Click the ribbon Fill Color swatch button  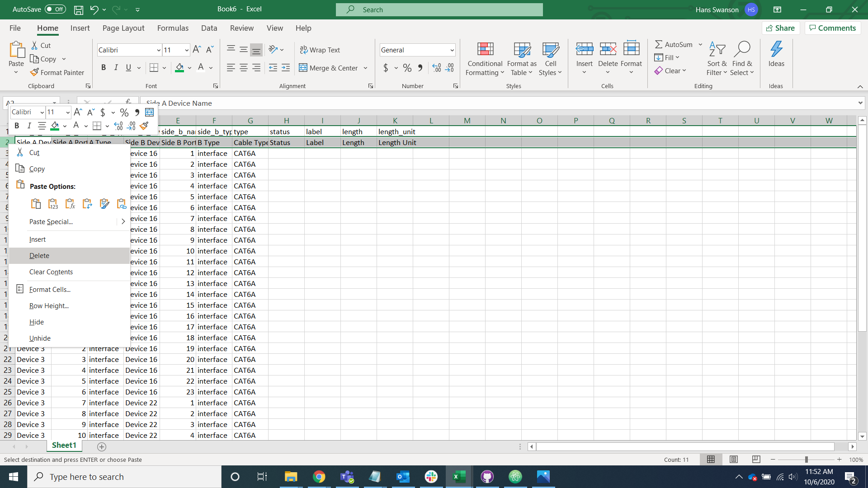[x=179, y=68]
